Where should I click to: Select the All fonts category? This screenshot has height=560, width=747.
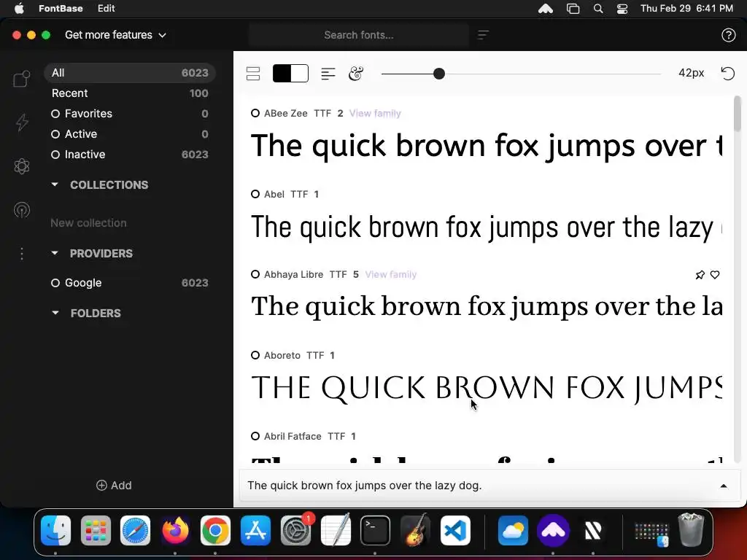[130, 73]
